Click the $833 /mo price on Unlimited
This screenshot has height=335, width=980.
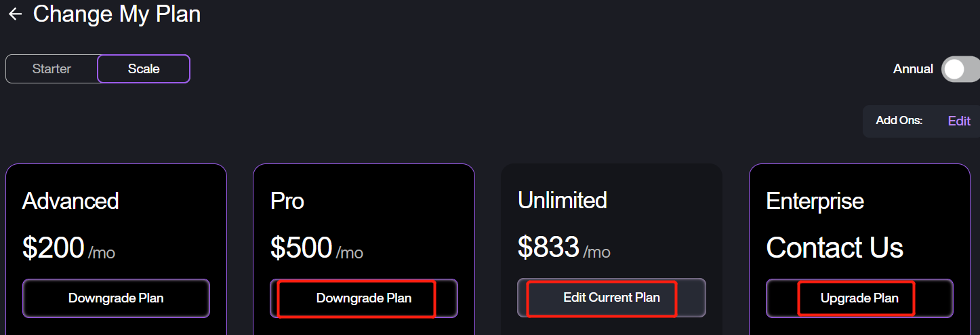point(563,248)
